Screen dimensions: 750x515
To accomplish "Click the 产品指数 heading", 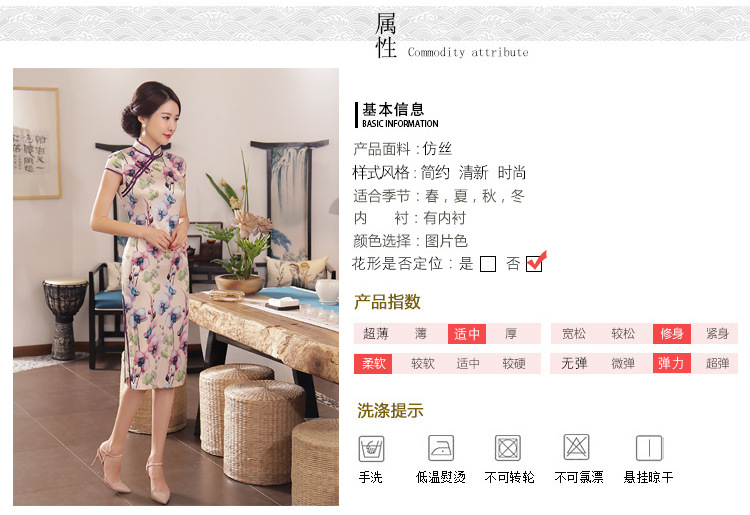I will click(387, 302).
